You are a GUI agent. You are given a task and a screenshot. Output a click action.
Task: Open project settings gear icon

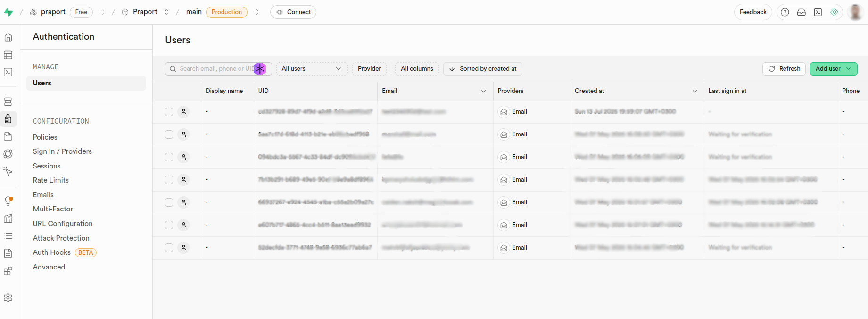8,298
